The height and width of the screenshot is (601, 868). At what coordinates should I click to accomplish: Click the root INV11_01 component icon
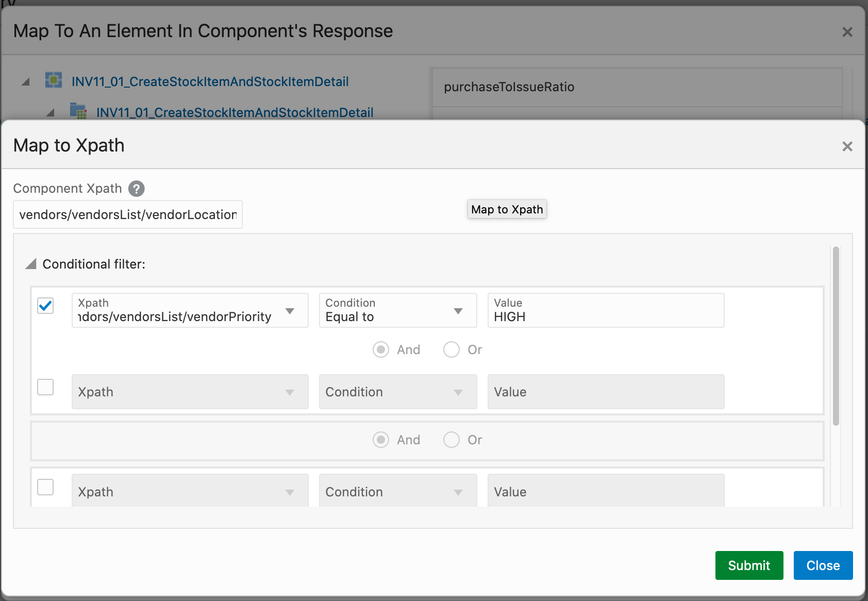54,81
